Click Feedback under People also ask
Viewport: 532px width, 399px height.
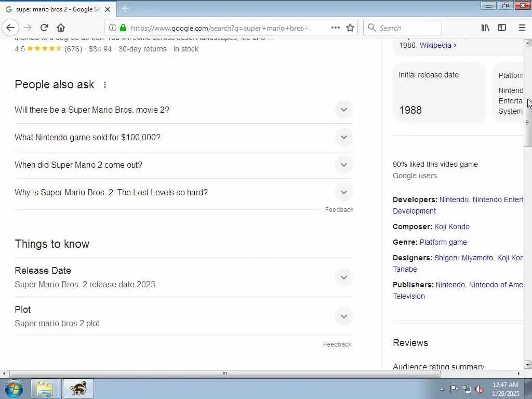pos(339,210)
